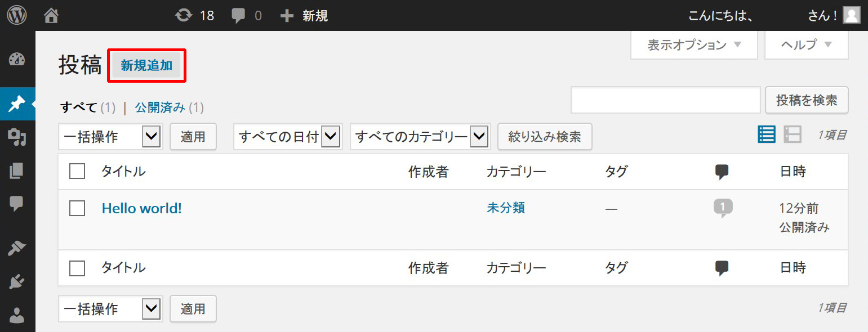The width and height of the screenshot is (868, 332).
Task: Expand the ヘルプ help tab
Action: pyautogui.click(x=806, y=45)
